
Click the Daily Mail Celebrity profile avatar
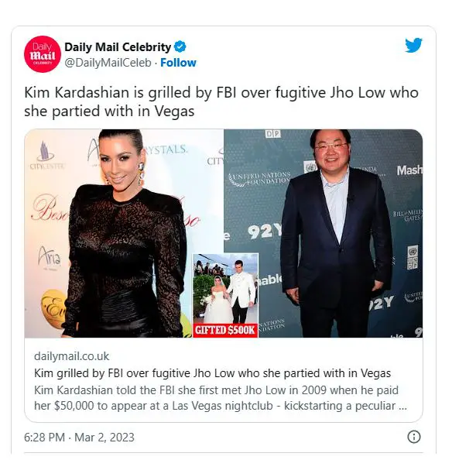(x=43, y=54)
